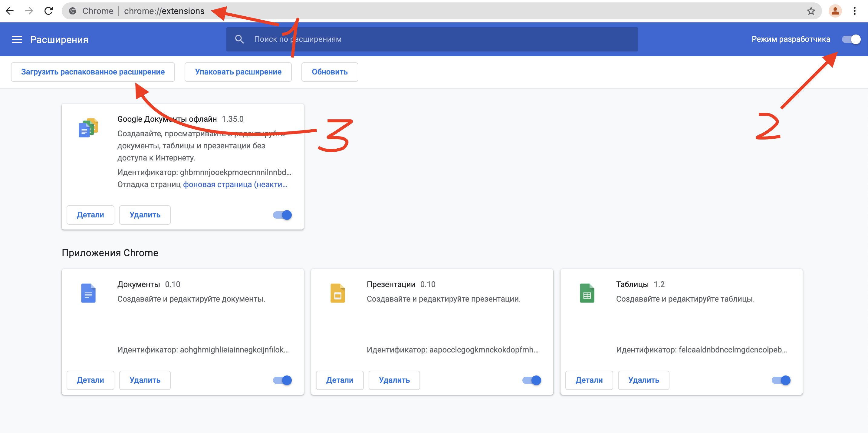Click the Chrome site info icon in address bar
868x433 pixels.
tap(72, 11)
